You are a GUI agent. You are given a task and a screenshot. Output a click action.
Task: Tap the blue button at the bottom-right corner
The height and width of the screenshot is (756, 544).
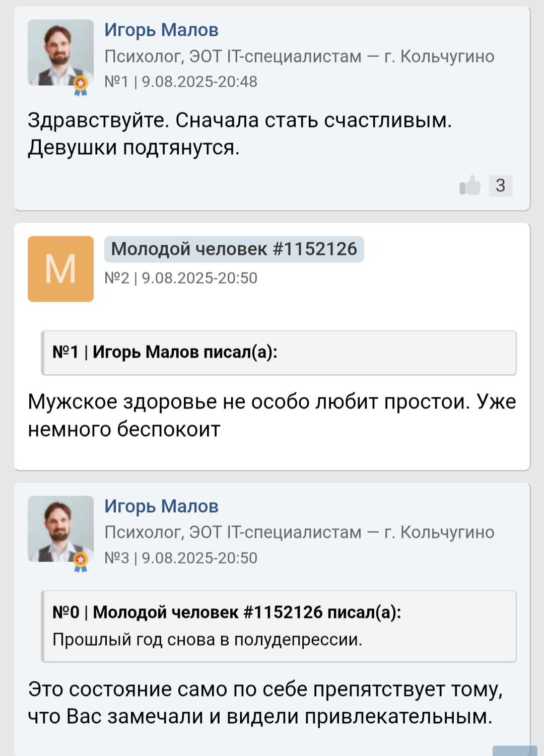point(515,750)
